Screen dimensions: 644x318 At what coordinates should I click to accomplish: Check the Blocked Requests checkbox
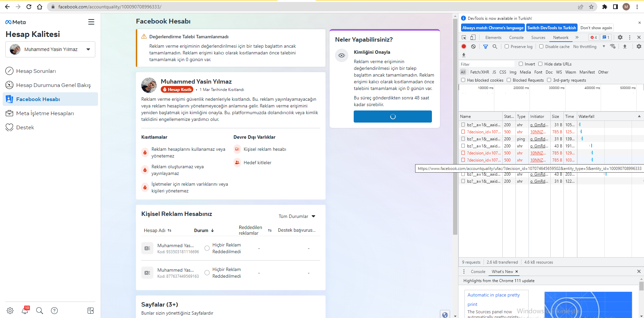pyautogui.click(x=509, y=80)
